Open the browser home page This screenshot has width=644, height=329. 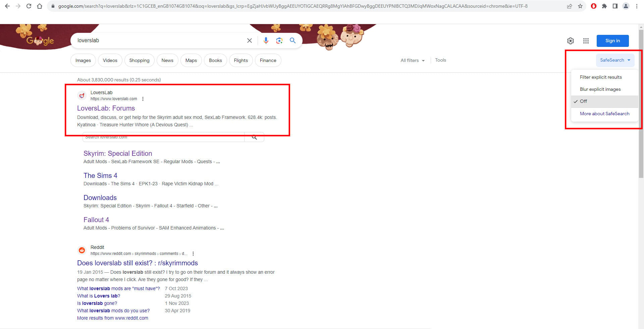click(x=40, y=6)
